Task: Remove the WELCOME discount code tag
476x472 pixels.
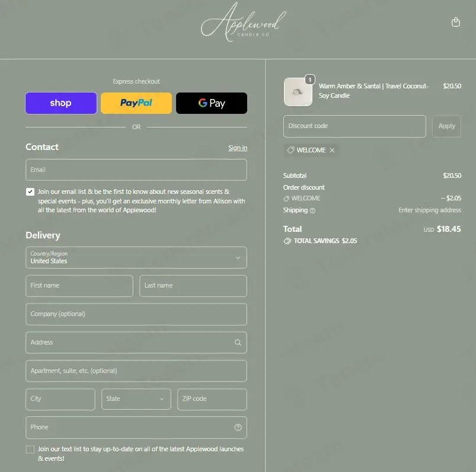Action: (332, 150)
